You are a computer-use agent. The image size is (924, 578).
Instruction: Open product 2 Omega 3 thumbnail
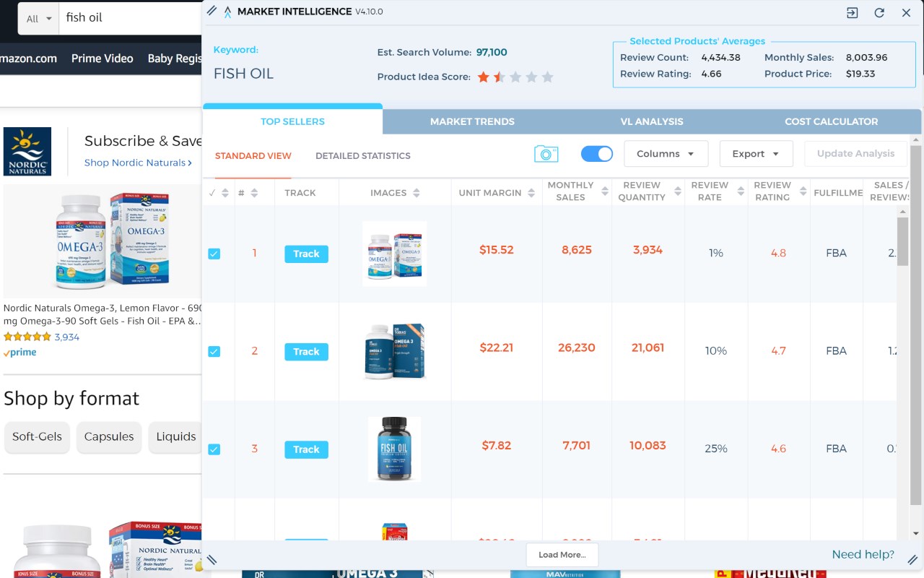click(394, 351)
